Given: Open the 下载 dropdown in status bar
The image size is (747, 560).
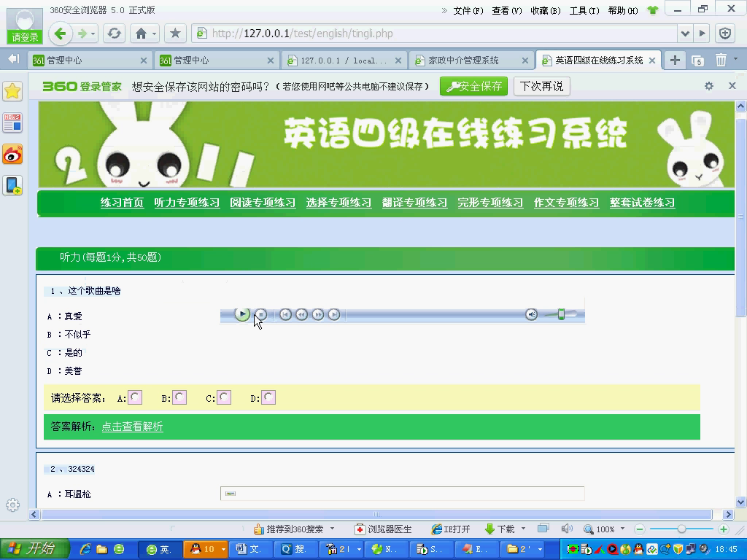Looking at the screenshot, I should tap(523, 529).
